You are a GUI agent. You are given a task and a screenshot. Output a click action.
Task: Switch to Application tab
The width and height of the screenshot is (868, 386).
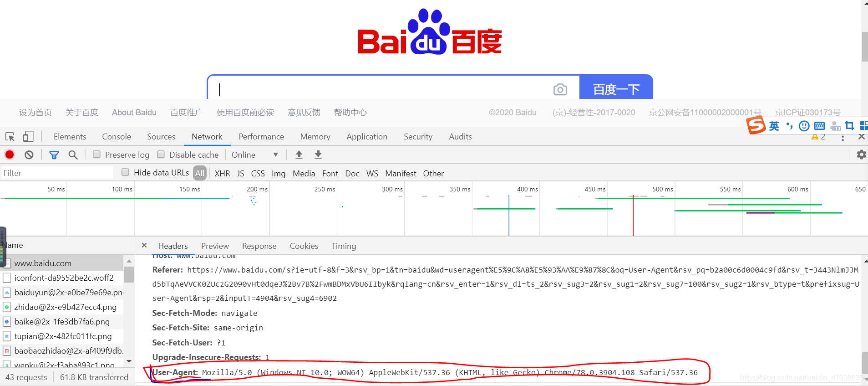coord(367,137)
